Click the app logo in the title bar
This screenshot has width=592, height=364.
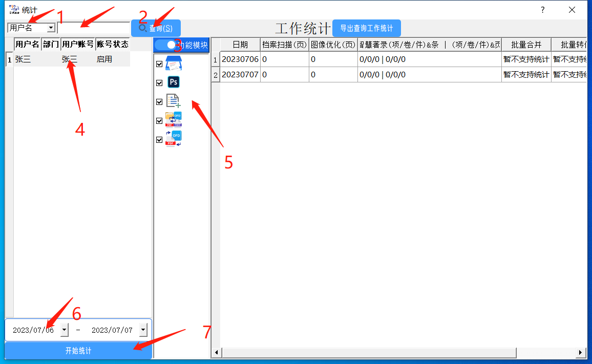(14, 9)
